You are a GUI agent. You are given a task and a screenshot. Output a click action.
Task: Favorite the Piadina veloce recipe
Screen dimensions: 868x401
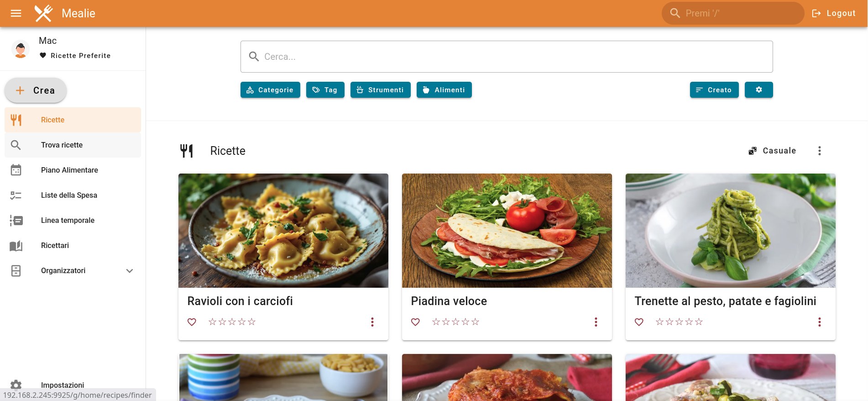[x=415, y=322]
